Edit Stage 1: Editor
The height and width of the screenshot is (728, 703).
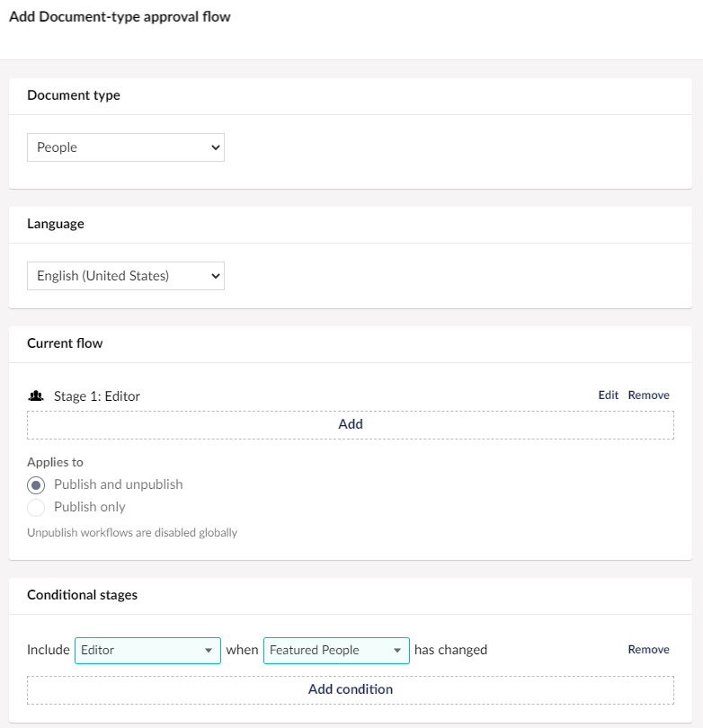609,395
